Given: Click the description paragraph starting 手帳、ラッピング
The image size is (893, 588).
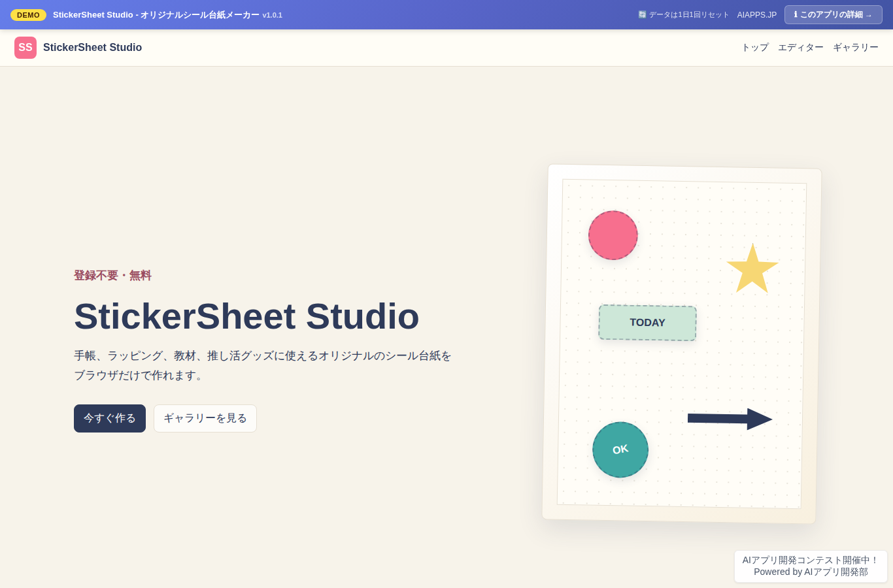Looking at the screenshot, I should [263, 366].
